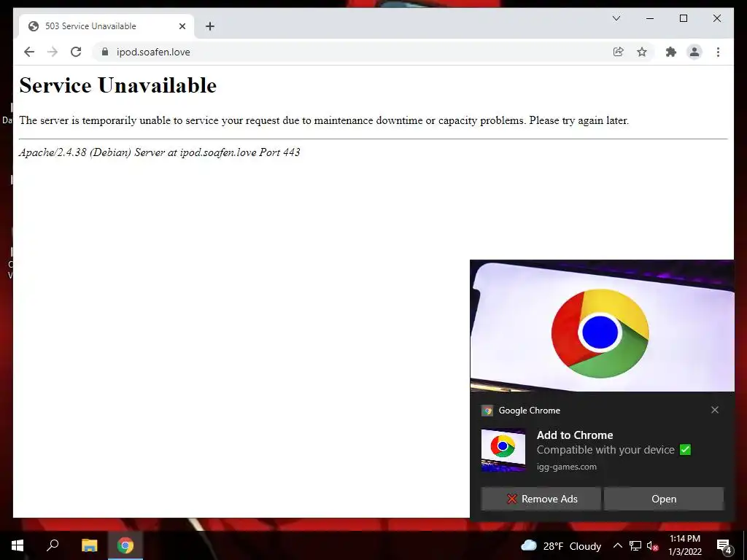The image size is (747, 560).
Task: Bookmark this tab with star icon
Action: pos(642,52)
